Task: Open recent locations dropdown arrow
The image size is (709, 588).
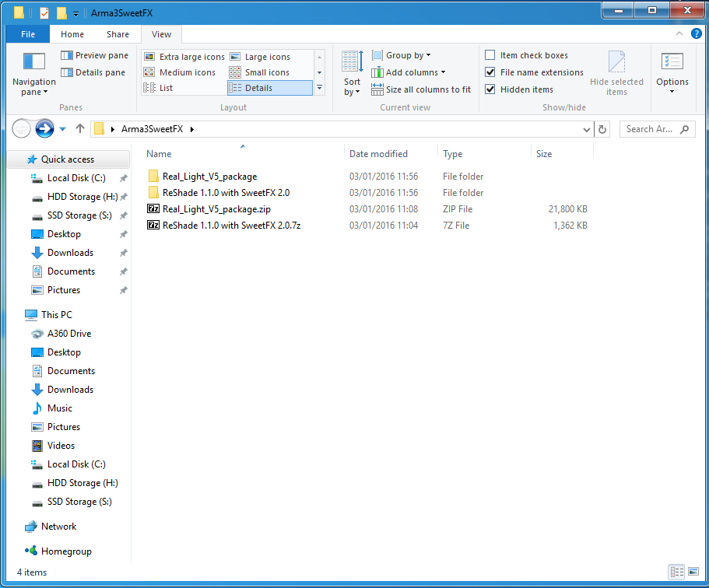Action: [63, 129]
